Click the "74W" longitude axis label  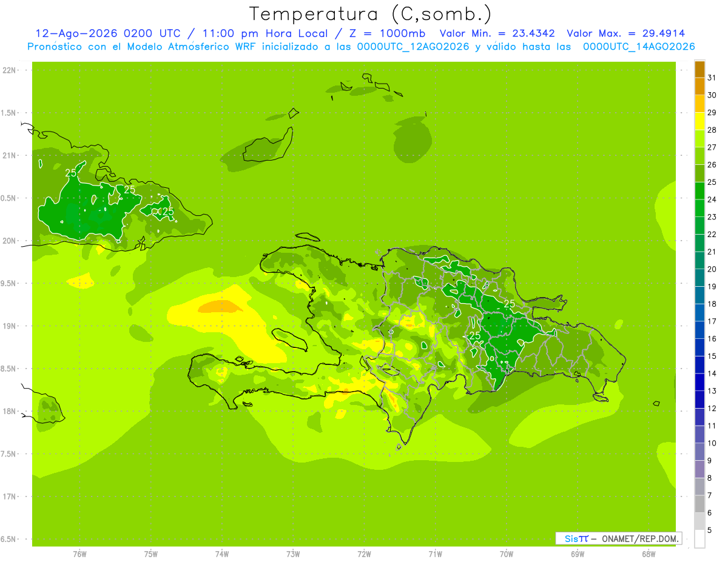tap(222, 555)
